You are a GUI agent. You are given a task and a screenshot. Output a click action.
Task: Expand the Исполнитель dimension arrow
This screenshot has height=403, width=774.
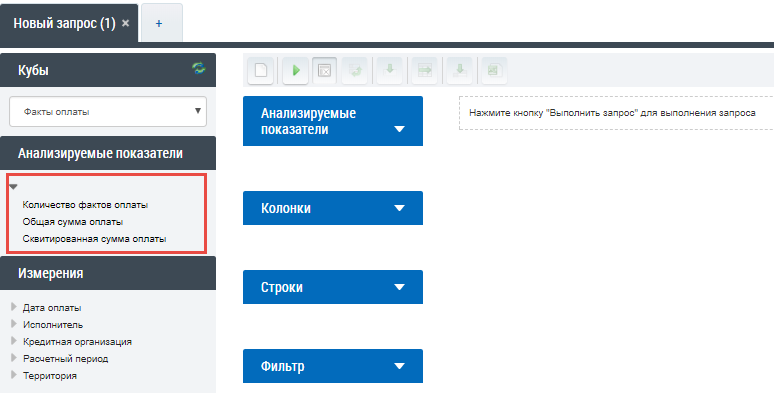(14, 324)
